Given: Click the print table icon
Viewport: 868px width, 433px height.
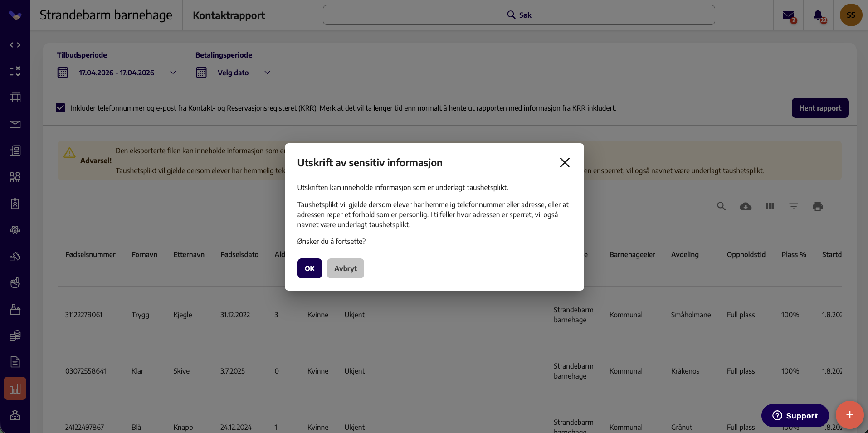Looking at the screenshot, I should pyautogui.click(x=818, y=206).
